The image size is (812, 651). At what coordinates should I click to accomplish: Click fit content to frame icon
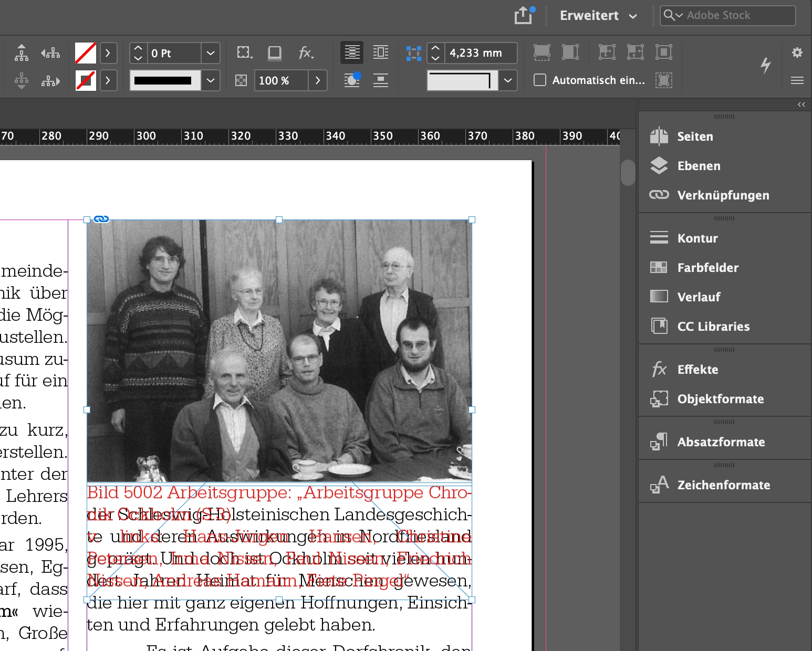pos(607,52)
